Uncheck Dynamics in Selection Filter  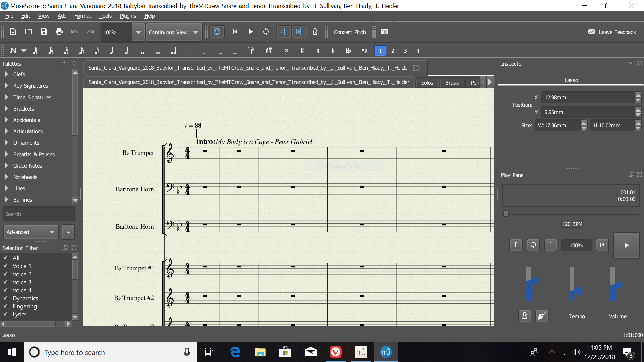click(x=5, y=298)
